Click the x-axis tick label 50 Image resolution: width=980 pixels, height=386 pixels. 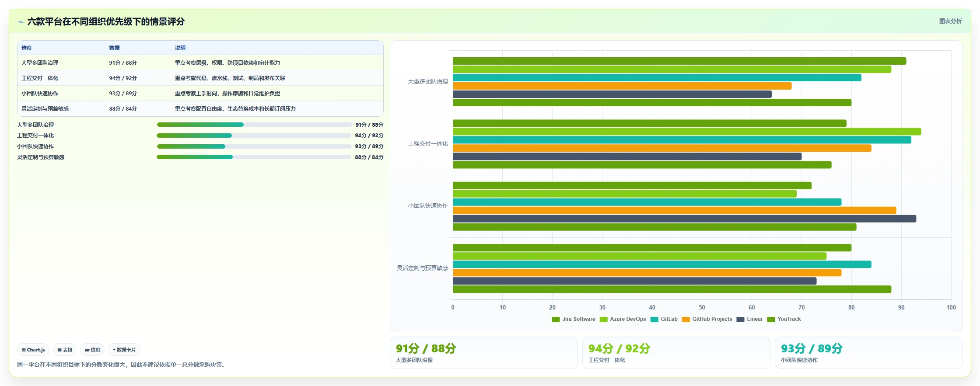(702, 307)
